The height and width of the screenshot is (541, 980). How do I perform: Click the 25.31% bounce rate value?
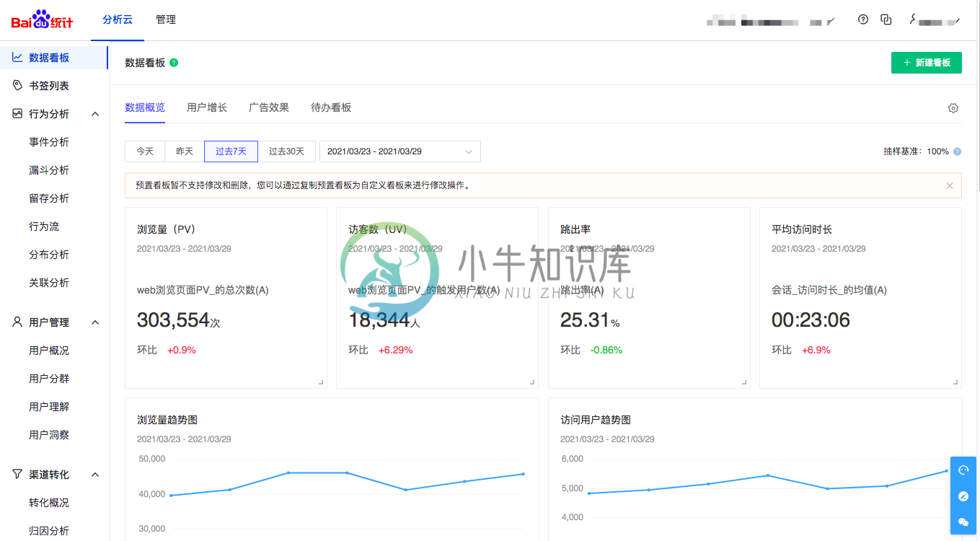click(x=585, y=320)
